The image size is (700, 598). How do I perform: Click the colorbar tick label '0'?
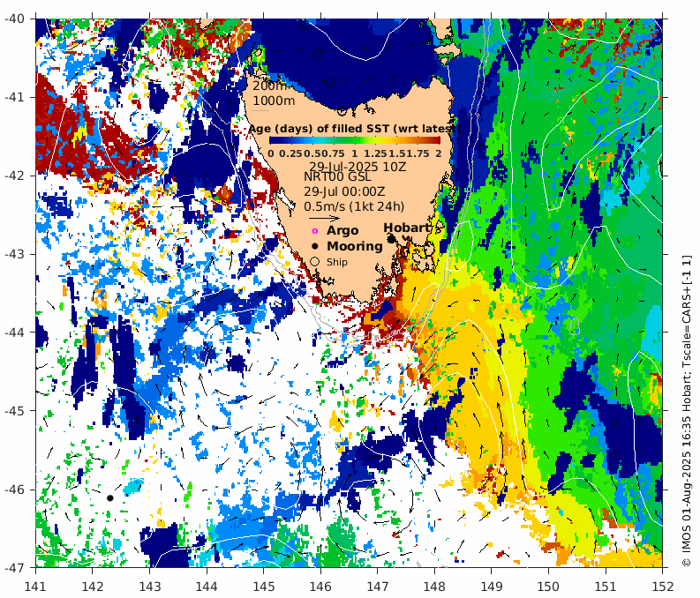271,153
